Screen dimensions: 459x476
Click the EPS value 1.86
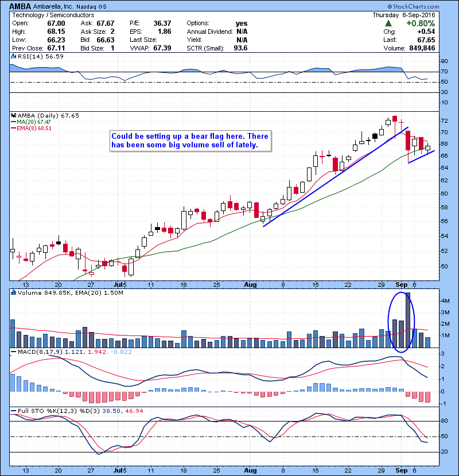coord(164,32)
